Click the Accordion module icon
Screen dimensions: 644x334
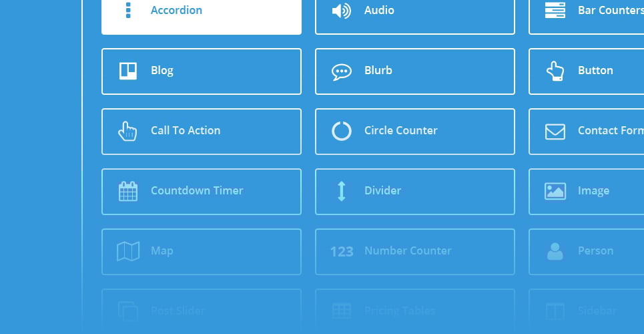(128, 10)
